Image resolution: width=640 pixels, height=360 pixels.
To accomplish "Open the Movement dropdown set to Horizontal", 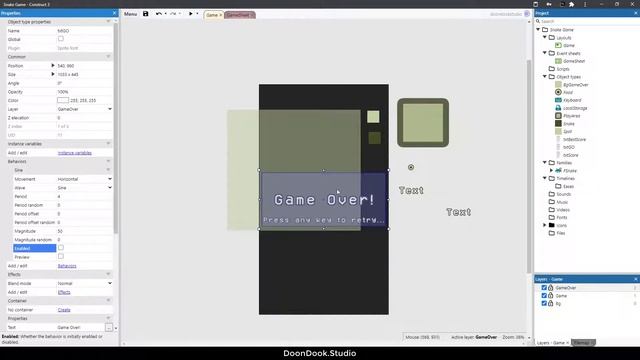I will click(x=84, y=179).
